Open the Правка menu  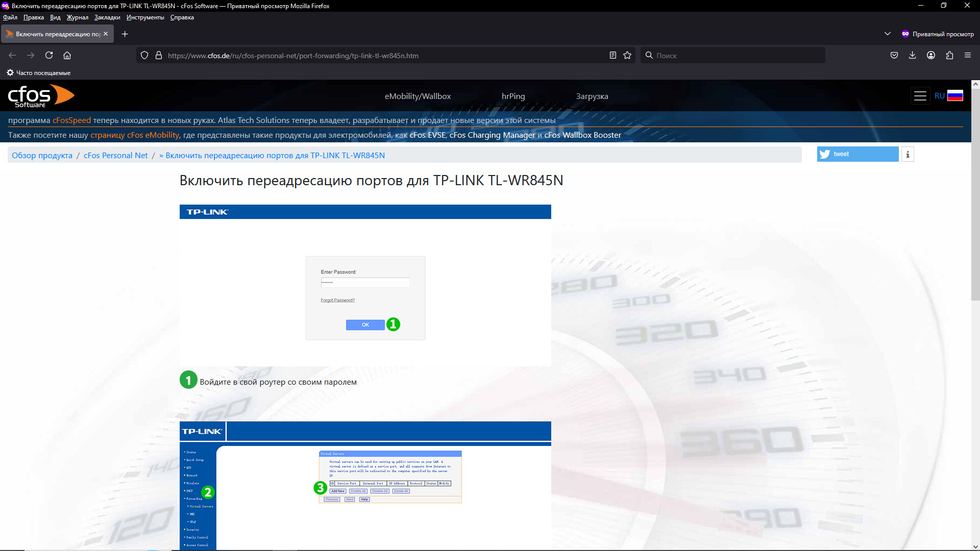point(34,17)
